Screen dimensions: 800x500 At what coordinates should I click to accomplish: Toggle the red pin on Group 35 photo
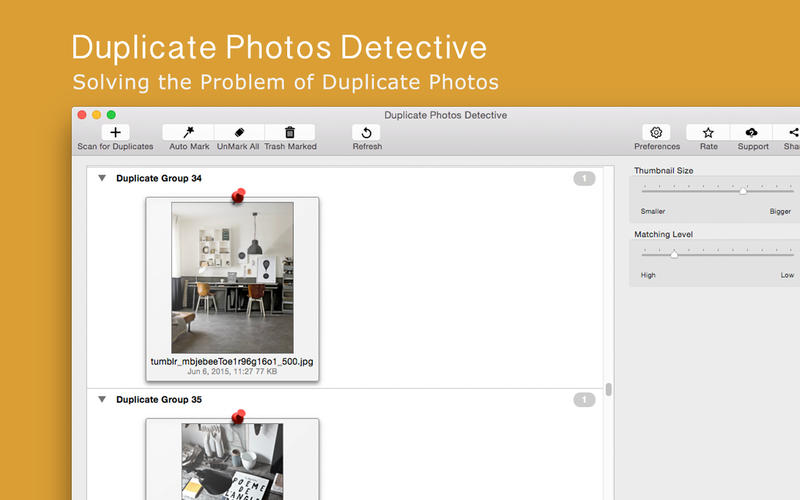pyautogui.click(x=238, y=417)
